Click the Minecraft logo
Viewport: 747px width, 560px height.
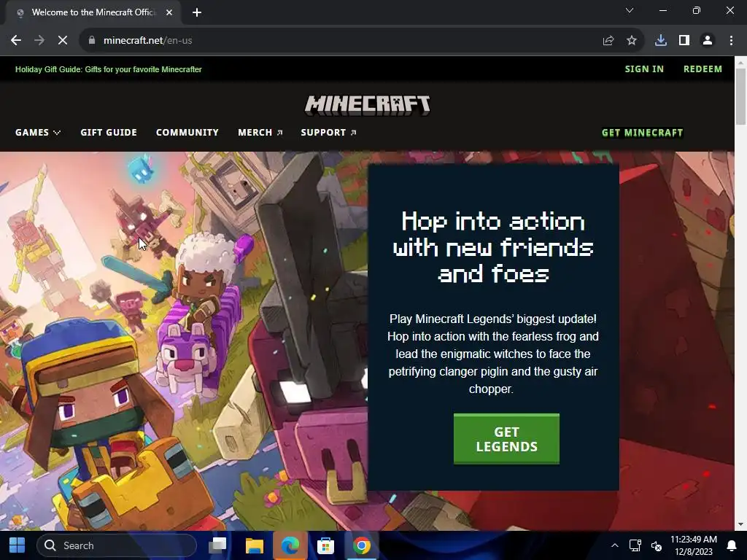[368, 105]
